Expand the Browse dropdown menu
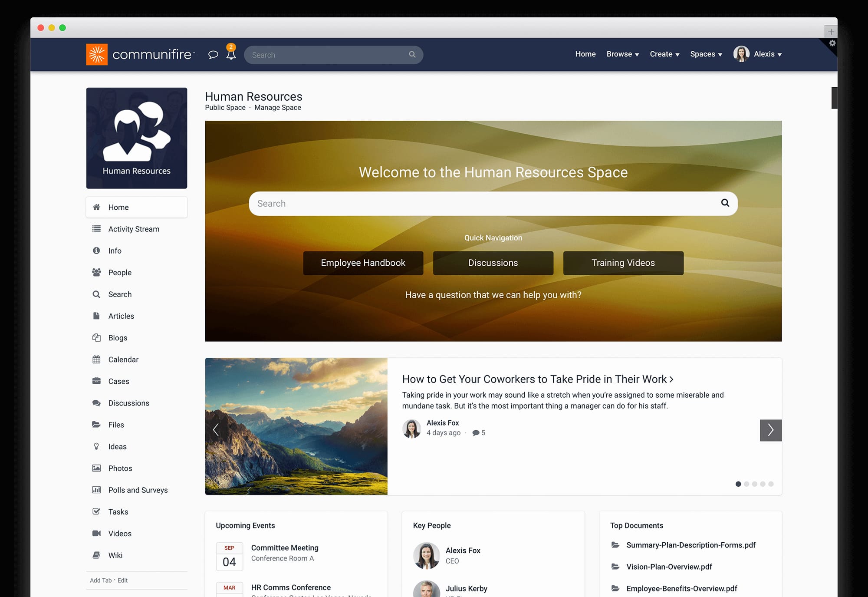Image resolution: width=868 pixels, height=597 pixels. 622,54
